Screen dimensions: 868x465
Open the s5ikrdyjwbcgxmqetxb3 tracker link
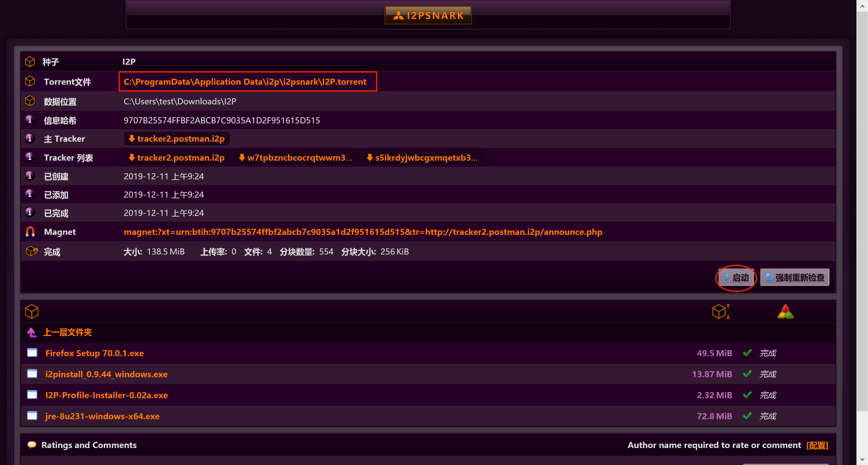(423, 158)
